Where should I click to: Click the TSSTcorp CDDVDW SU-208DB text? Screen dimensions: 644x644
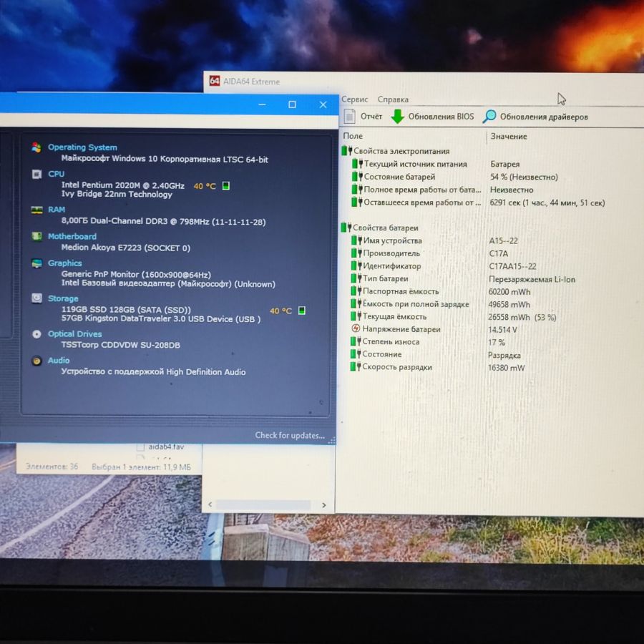click(x=120, y=345)
